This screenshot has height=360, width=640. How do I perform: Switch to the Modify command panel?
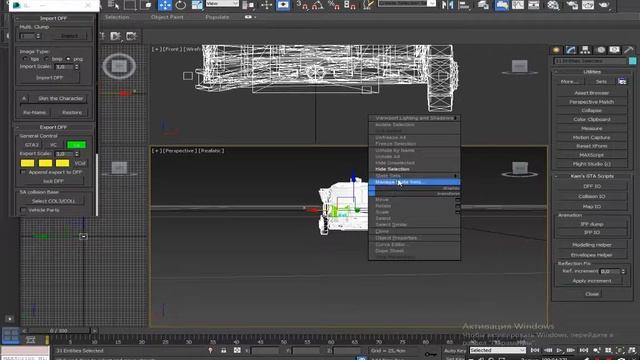tap(571, 50)
